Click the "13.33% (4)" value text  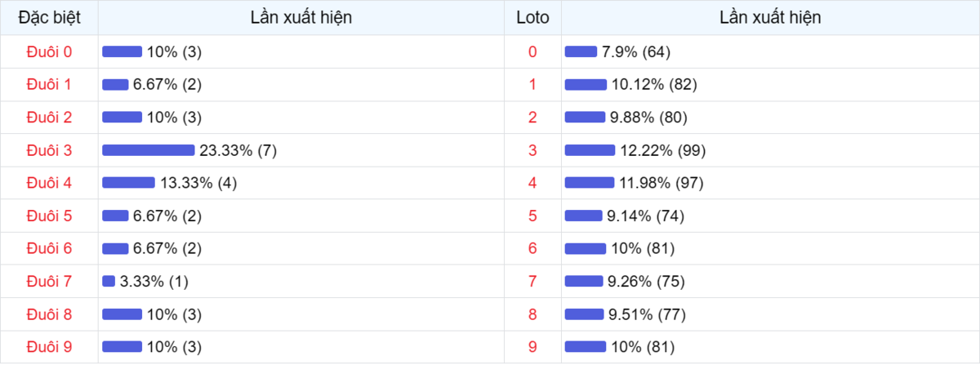click(x=198, y=183)
